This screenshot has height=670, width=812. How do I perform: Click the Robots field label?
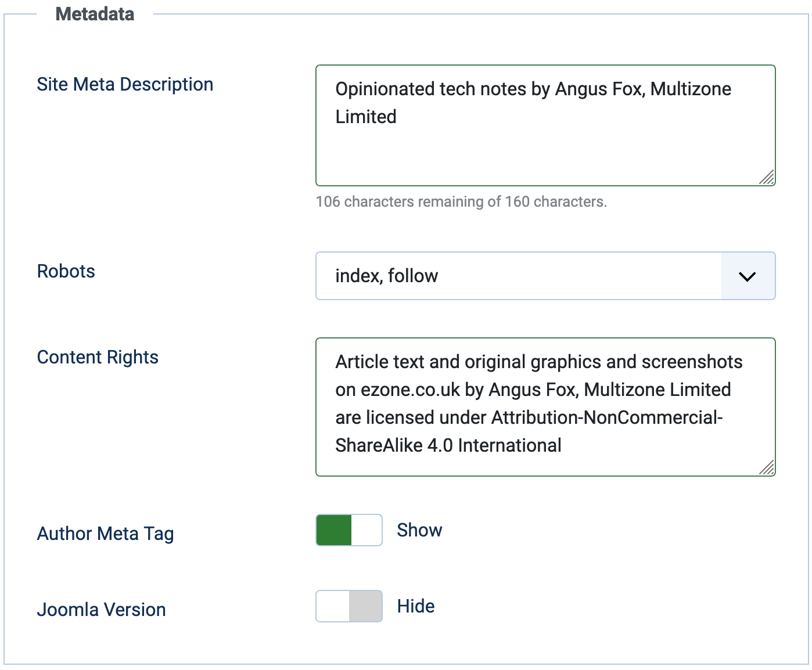pos(66,272)
